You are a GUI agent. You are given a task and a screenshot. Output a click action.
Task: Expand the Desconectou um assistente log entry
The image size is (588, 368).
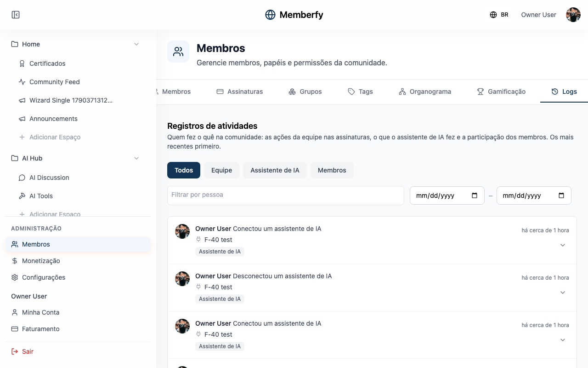pos(563,293)
